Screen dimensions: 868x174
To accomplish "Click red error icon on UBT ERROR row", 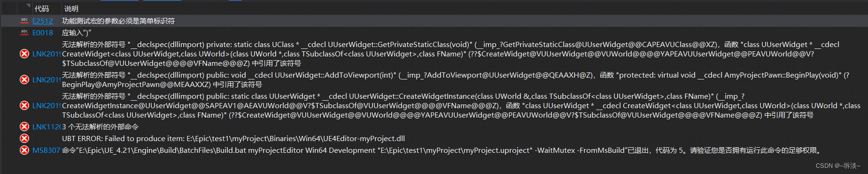I will 24,138.
